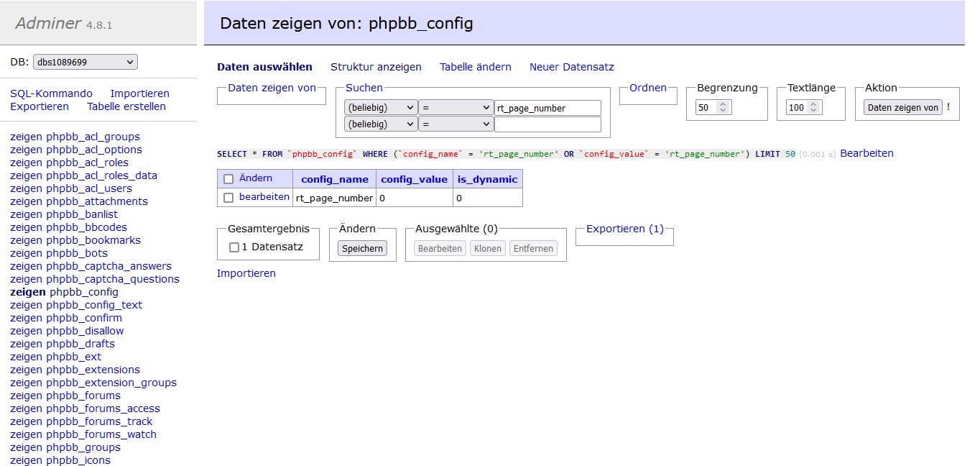Open the DB selector dropdown dbs1089699
Viewport: 980px width, 466px height.
[x=85, y=63]
